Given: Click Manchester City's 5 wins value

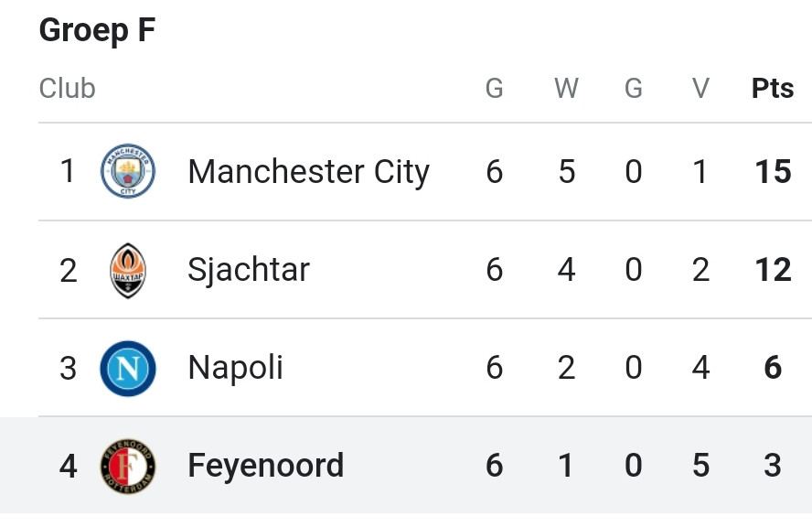Looking at the screenshot, I should (567, 171).
